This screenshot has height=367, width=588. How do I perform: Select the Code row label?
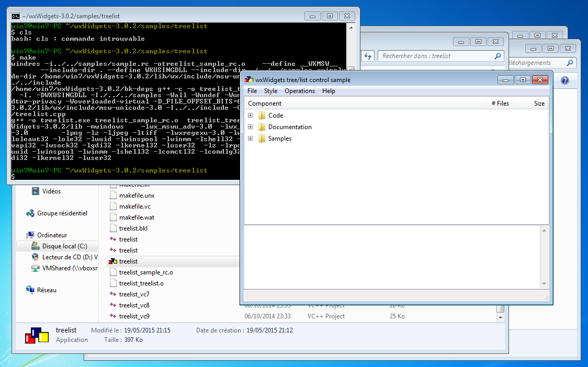coord(276,116)
